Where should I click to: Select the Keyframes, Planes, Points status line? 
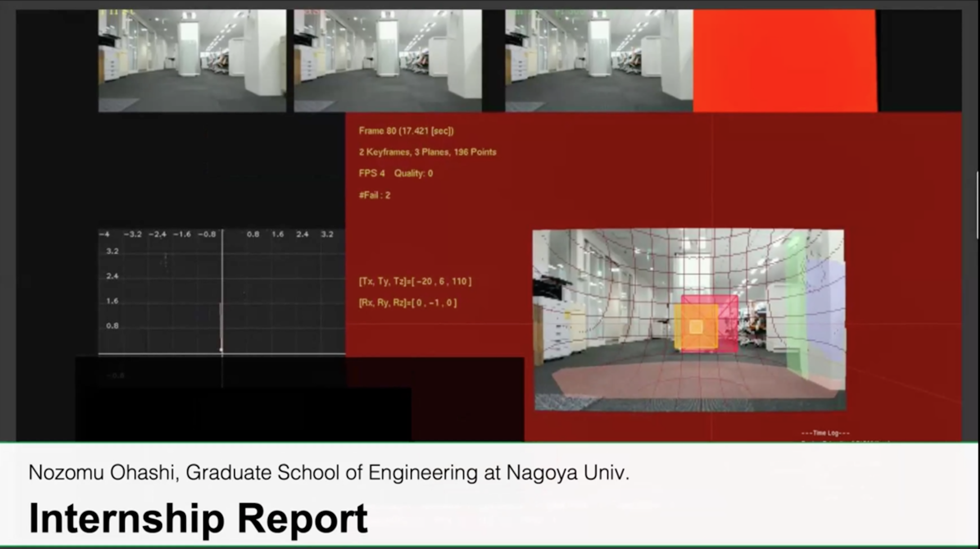click(x=427, y=152)
